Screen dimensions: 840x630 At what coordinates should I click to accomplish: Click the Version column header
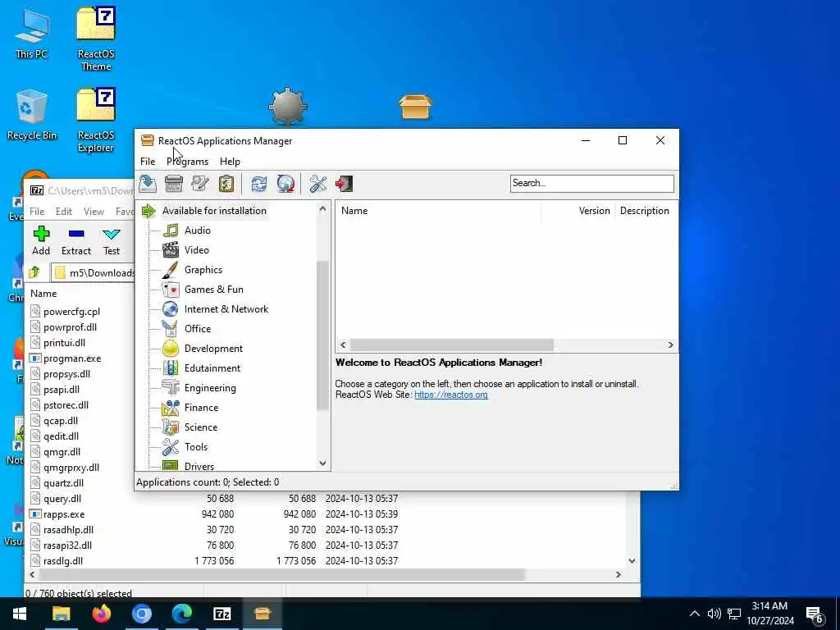[578, 211]
